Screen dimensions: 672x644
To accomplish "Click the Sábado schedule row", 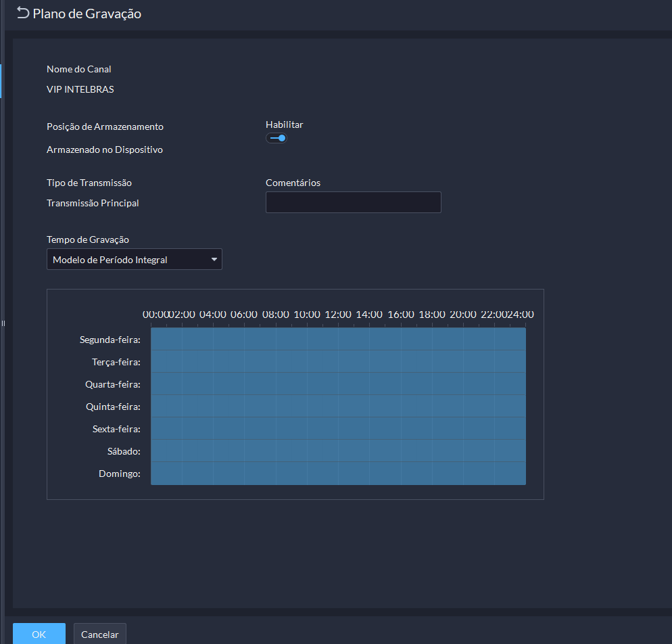I will tap(338, 451).
